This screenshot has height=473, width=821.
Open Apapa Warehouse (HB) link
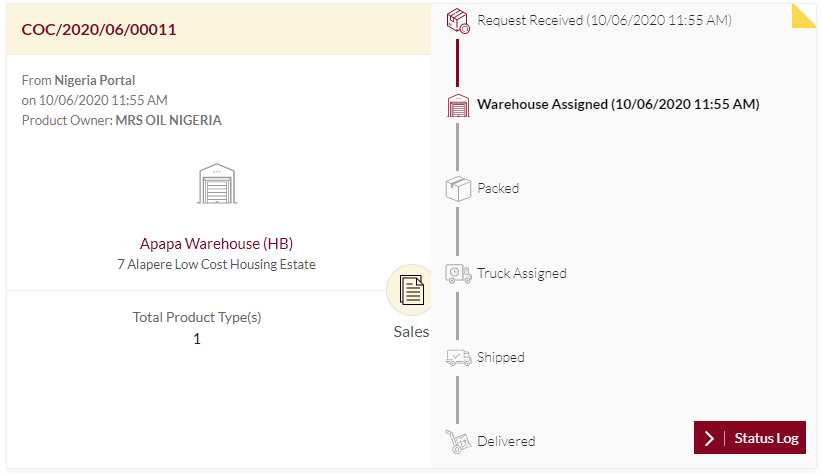pyautogui.click(x=216, y=244)
